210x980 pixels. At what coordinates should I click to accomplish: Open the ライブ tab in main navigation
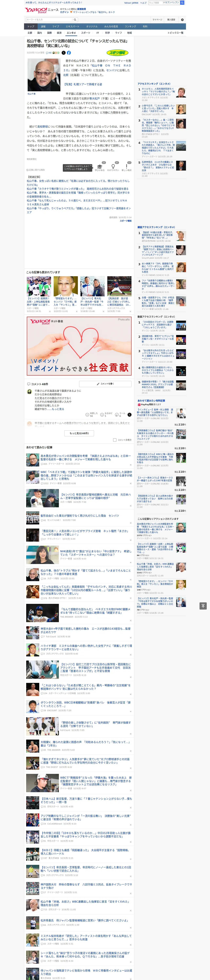pos(56,26)
